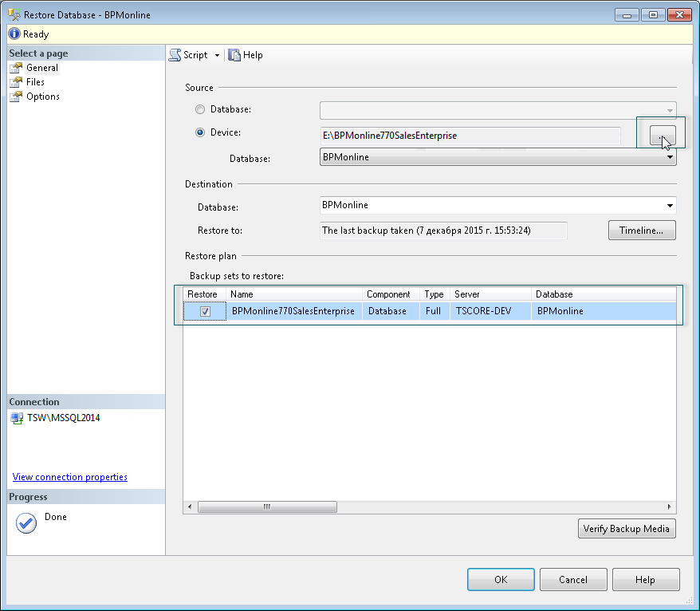Image resolution: width=700 pixels, height=611 pixels.
Task: Select the Options page
Action: (x=43, y=97)
